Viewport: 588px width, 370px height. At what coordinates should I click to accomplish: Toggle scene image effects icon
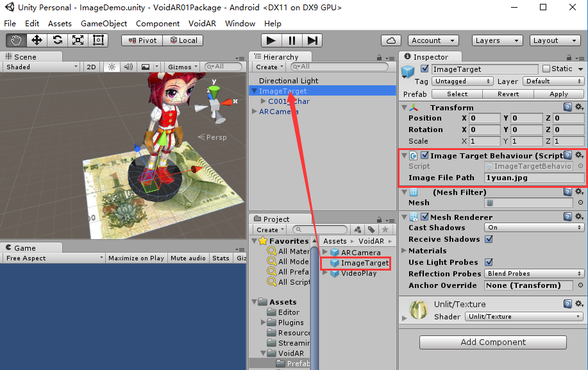[146, 67]
